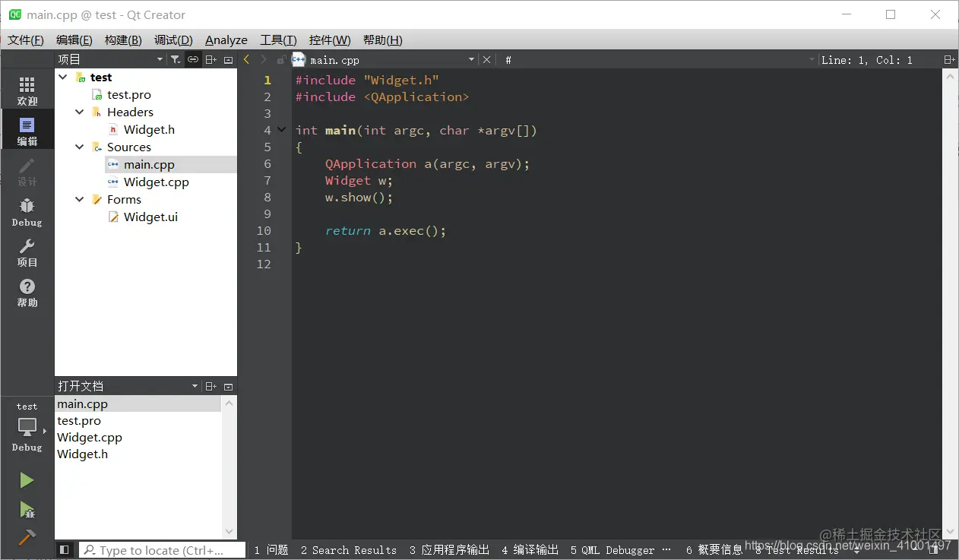Open the 控件(W) menu
The height and width of the screenshot is (560, 959).
(x=330, y=40)
